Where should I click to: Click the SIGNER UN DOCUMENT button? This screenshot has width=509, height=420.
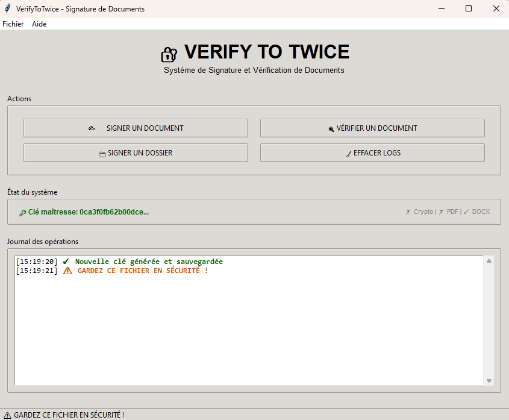(136, 128)
